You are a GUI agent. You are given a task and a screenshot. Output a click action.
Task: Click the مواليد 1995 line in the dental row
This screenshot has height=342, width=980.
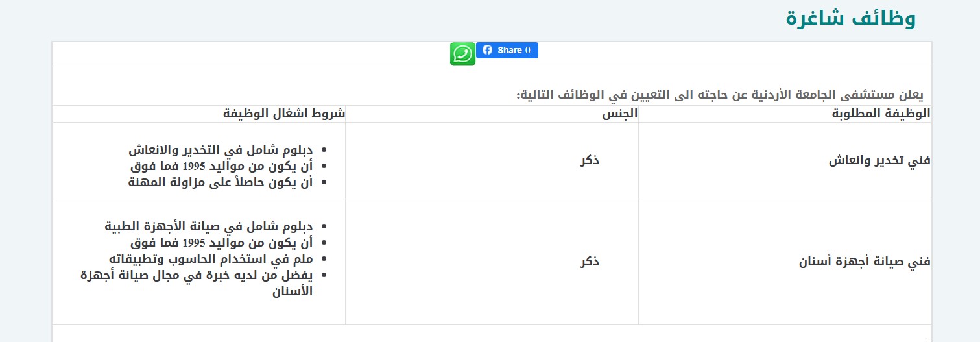coord(222,243)
